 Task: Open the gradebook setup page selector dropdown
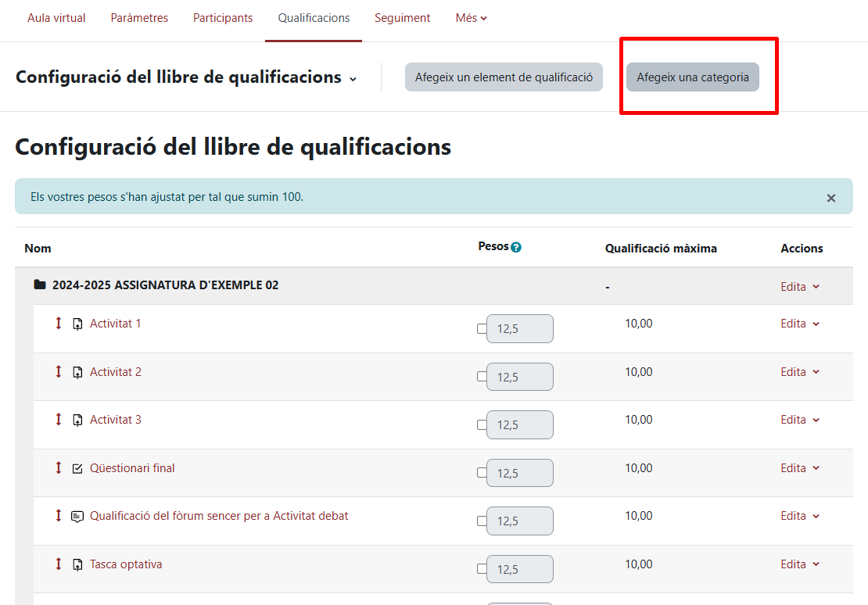[x=186, y=77]
